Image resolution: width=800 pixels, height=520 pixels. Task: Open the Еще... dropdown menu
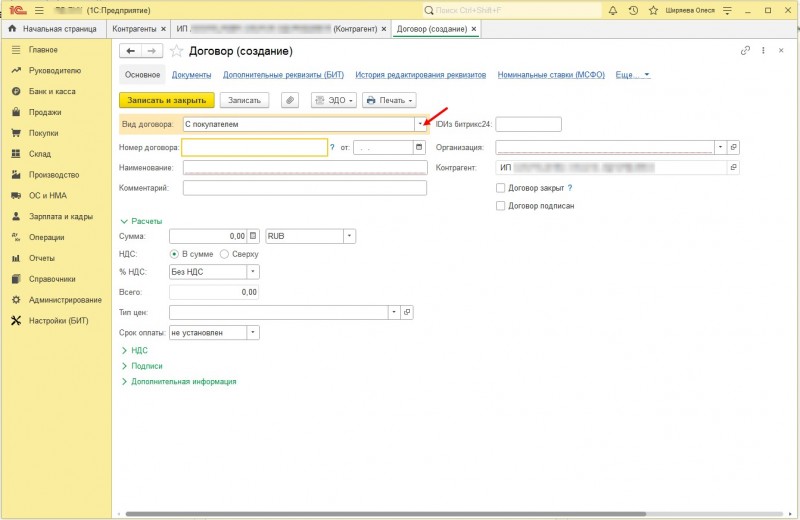pyautogui.click(x=633, y=75)
